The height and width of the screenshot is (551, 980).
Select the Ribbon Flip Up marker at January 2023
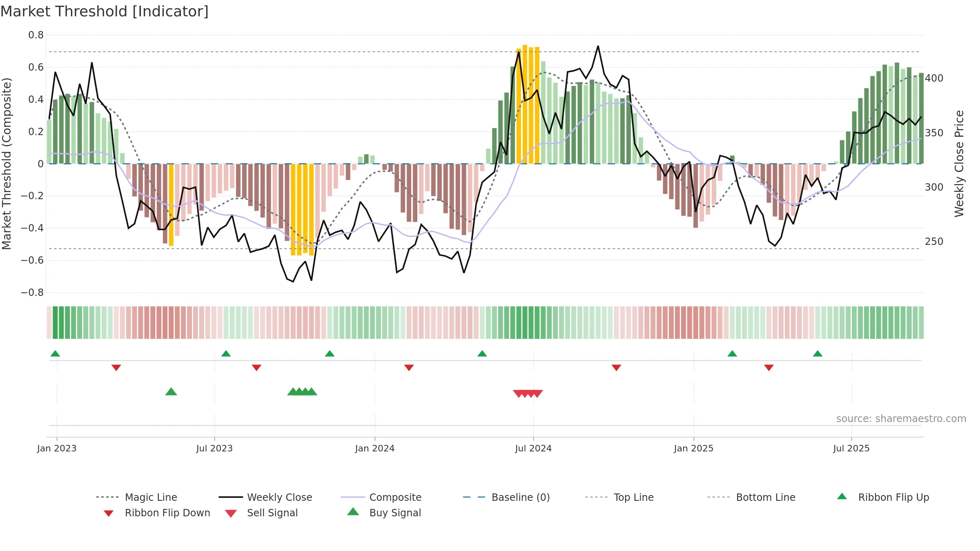55,353
